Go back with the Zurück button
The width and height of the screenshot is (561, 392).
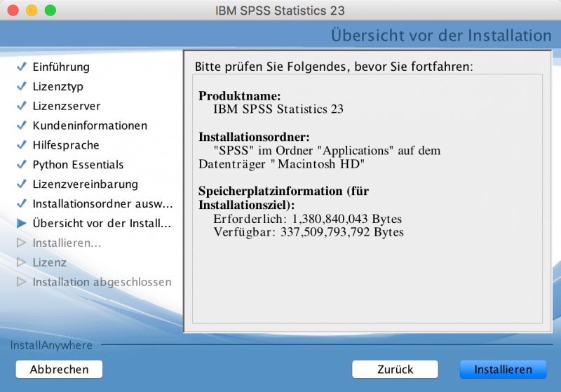[395, 369]
